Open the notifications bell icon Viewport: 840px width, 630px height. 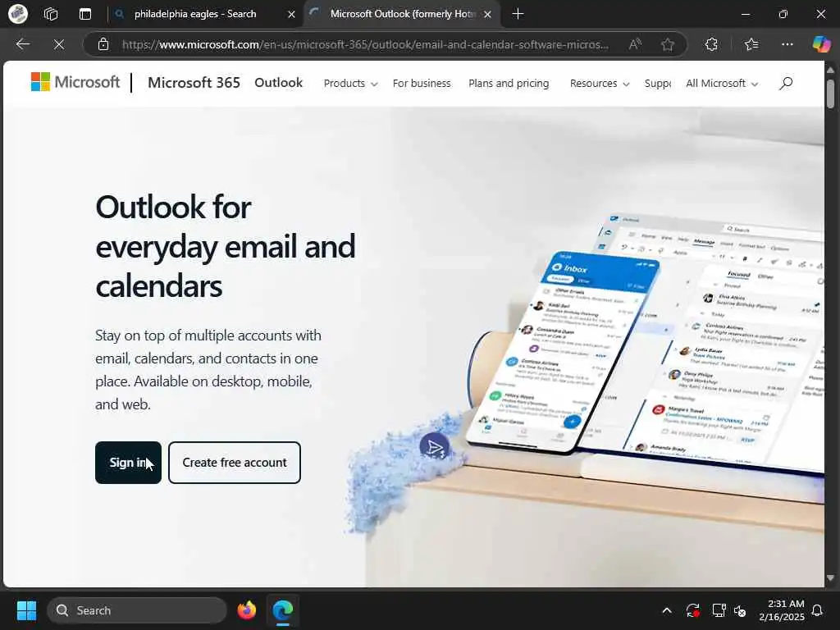pyautogui.click(x=818, y=610)
